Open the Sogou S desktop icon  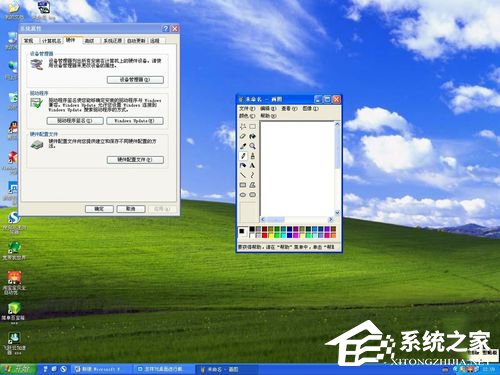[14, 218]
